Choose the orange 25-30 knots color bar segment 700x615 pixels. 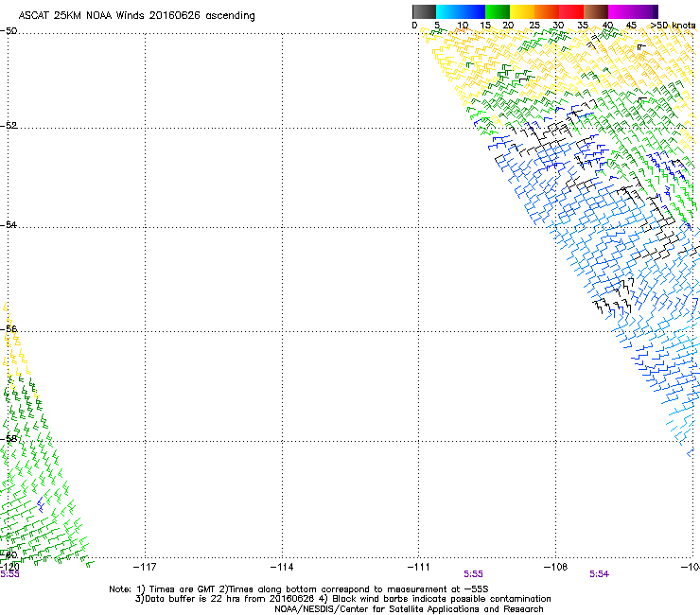point(547,11)
